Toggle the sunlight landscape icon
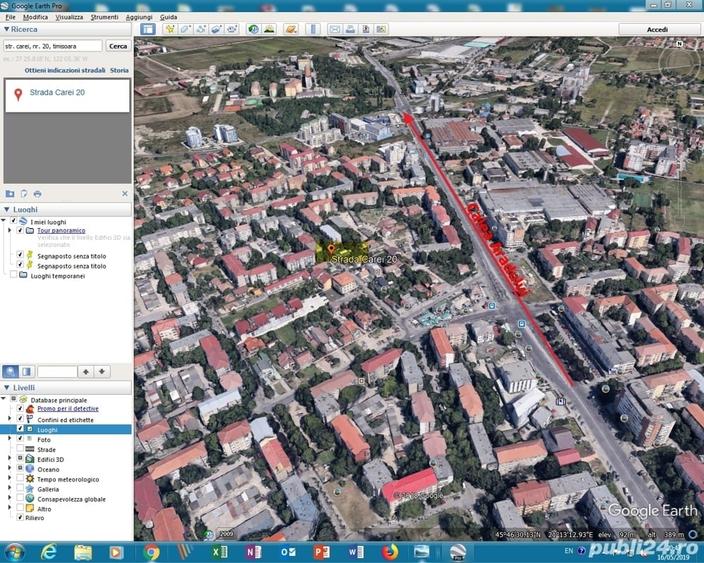 point(268,29)
